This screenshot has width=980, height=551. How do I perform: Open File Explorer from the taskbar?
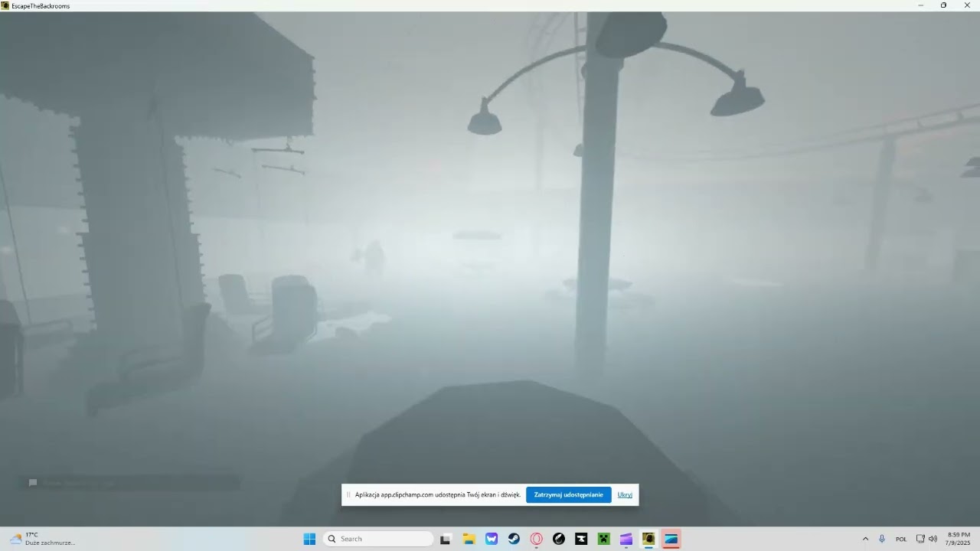469,539
